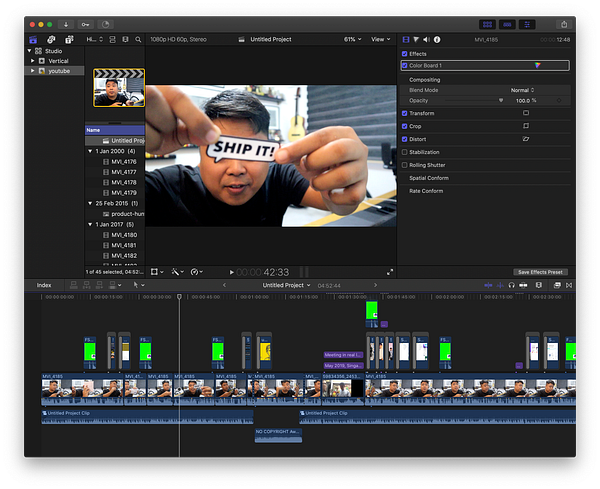Open the Titles and Generators sidebar

click(69, 39)
